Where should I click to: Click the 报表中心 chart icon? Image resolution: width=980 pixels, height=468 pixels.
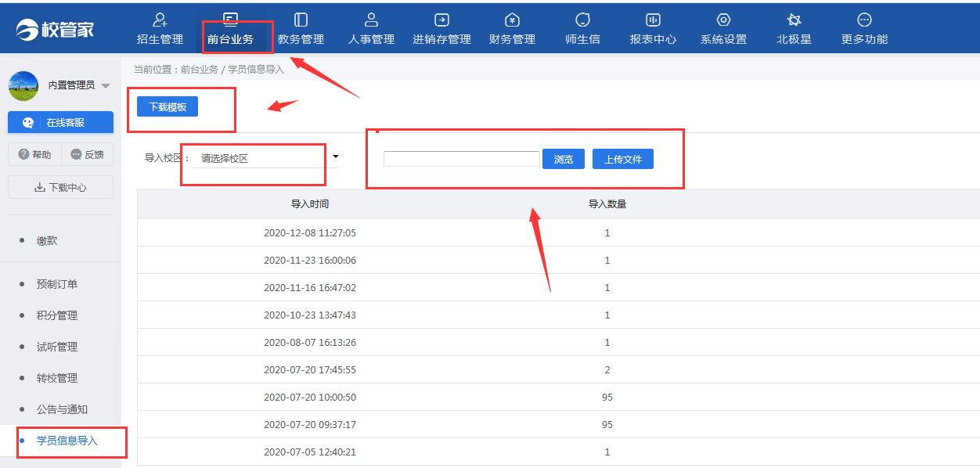click(x=653, y=20)
